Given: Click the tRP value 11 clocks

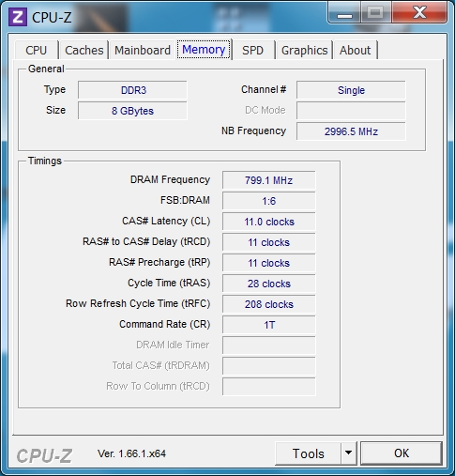Looking at the screenshot, I should [x=269, y=263].
